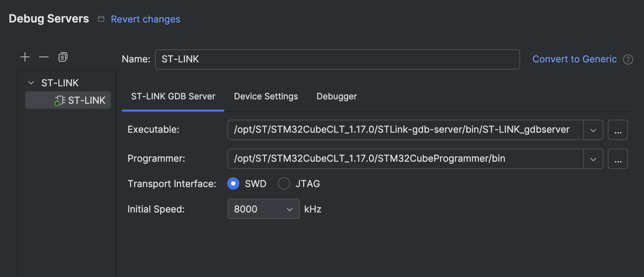Click the Executable path text field
644x277 pixels.
pos(405,130)
